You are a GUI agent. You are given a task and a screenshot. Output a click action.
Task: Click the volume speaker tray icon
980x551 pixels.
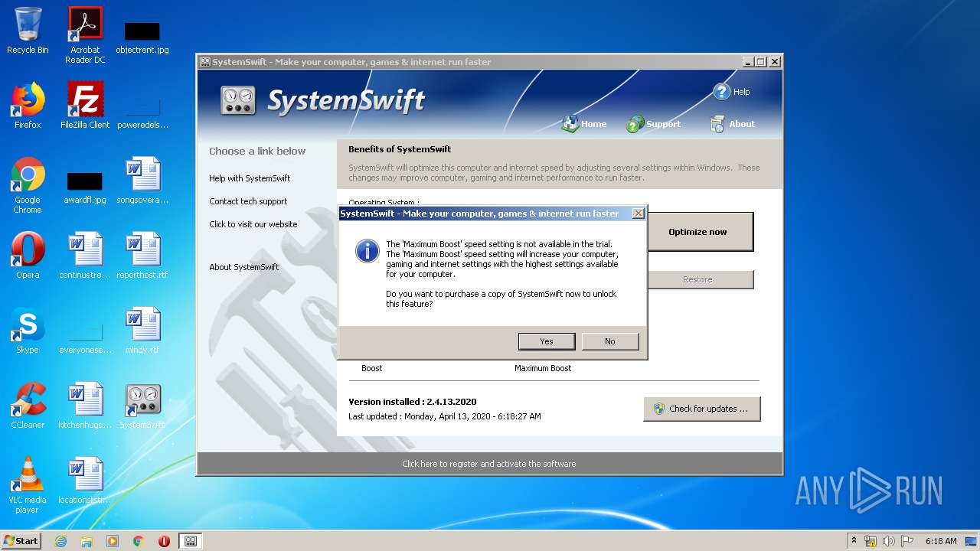tap(889, 541)
